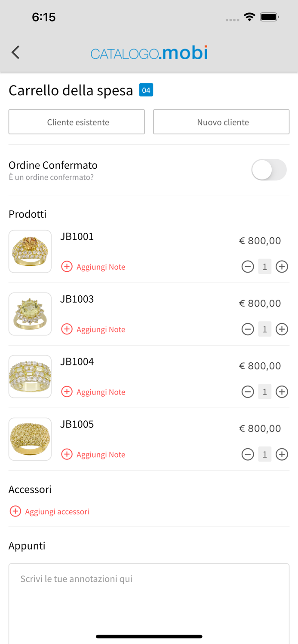Increase JB1003 quantity using plus icon
298x644 pixels.
[x=282, y=329]
